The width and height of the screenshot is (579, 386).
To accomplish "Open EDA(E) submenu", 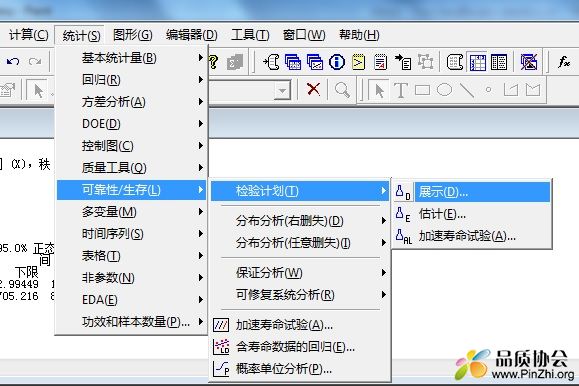I will pos(132,300).
